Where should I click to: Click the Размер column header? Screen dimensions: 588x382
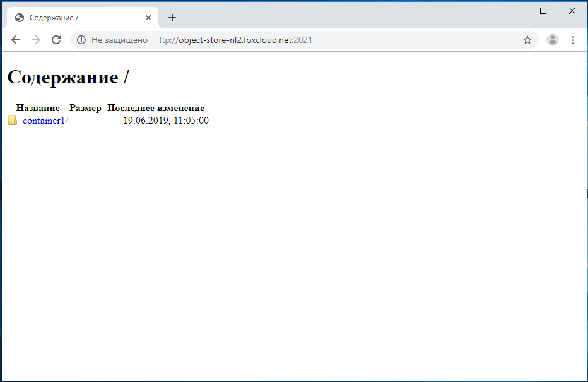(85, 108)
